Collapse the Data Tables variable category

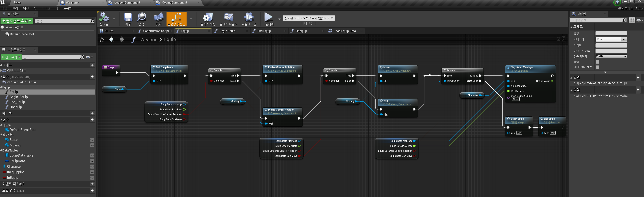(1, 150)
